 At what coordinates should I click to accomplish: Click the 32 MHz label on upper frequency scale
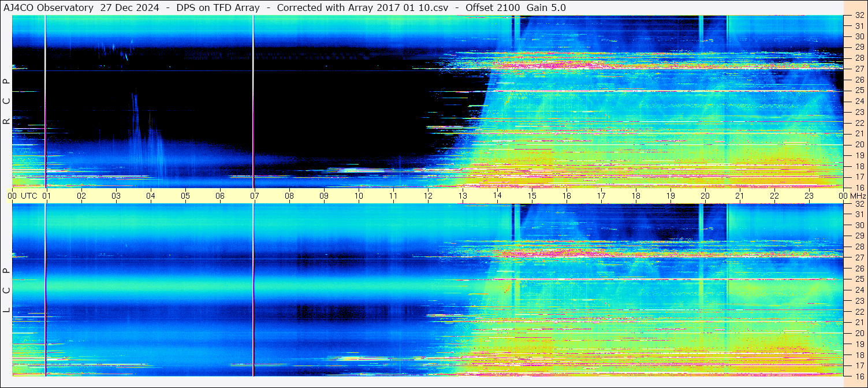point(859,16)
